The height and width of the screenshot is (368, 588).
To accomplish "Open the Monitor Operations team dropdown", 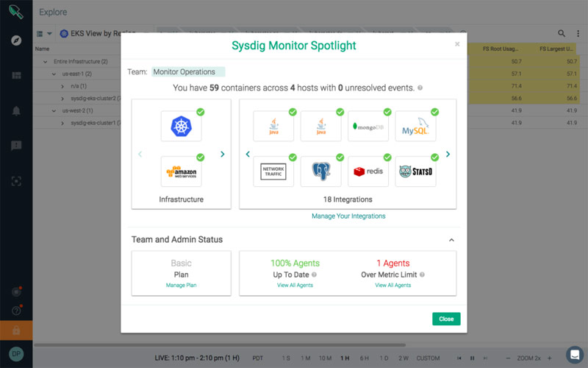I will (188, 71).
